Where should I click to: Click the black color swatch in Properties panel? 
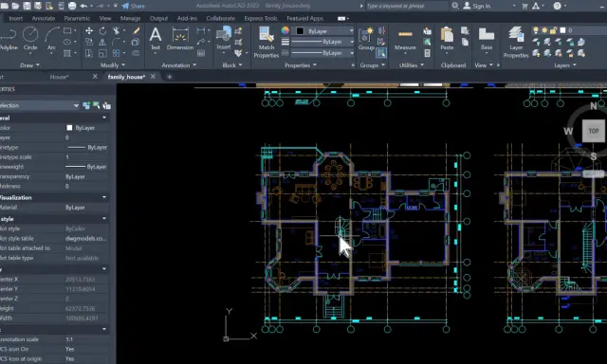pyautogui.click(x=300, y=31)
